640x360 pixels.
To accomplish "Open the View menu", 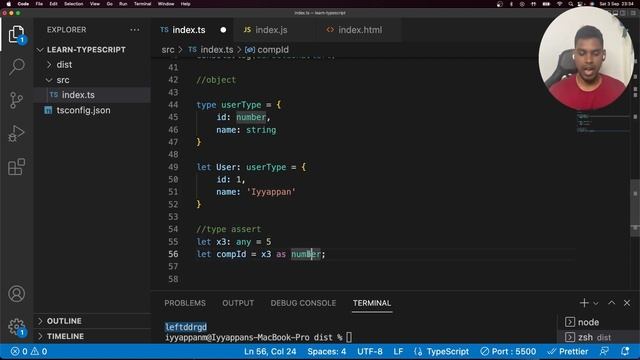I will 95,4.
